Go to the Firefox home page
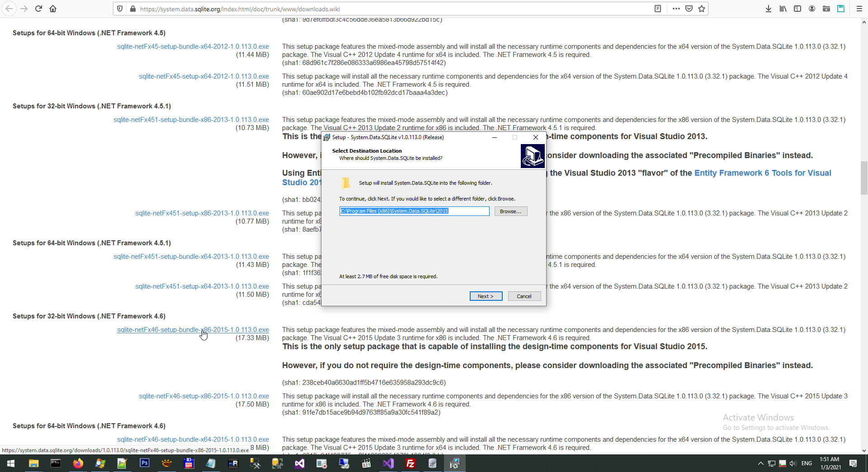The image size is (868, 472). tap(53, 9)
